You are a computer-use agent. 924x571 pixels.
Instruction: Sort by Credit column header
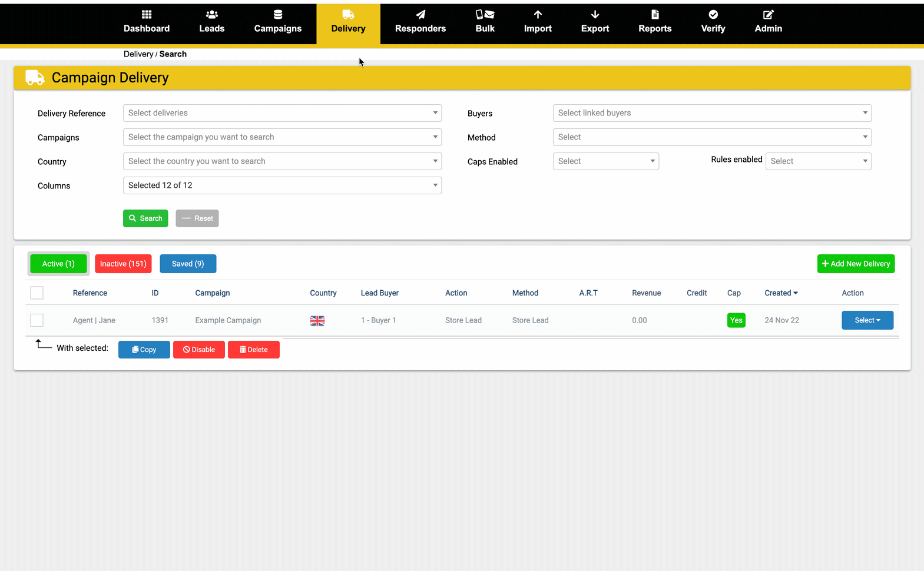697,293
